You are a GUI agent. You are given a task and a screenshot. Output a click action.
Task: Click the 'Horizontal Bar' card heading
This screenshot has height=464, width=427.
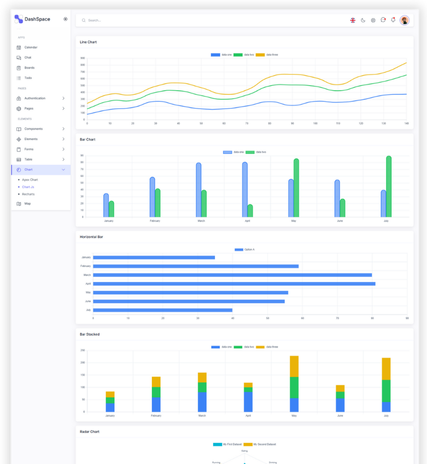point(91,237)
